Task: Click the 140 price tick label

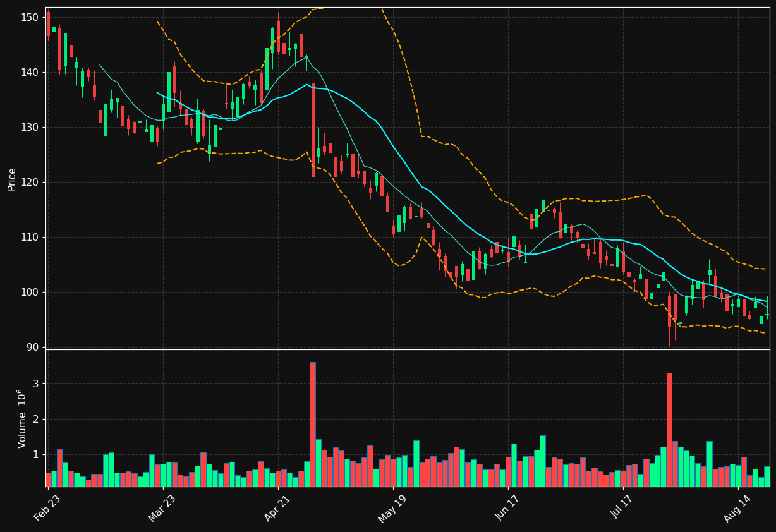Action: 29,72
